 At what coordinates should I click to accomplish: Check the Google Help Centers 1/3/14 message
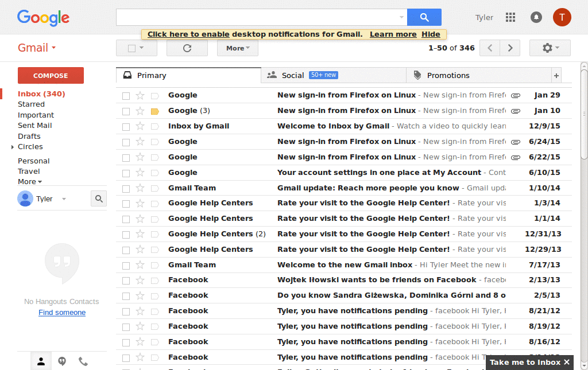point(126,204)
